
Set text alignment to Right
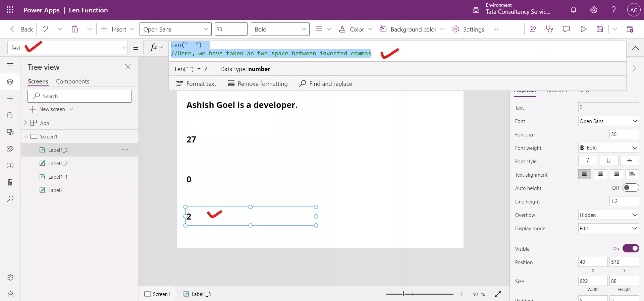click(616, 174)
